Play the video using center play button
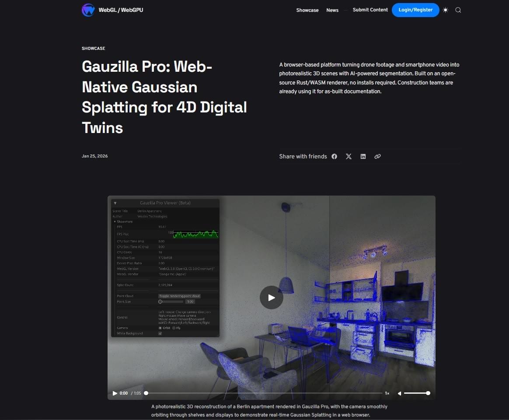 pos(272,297)
